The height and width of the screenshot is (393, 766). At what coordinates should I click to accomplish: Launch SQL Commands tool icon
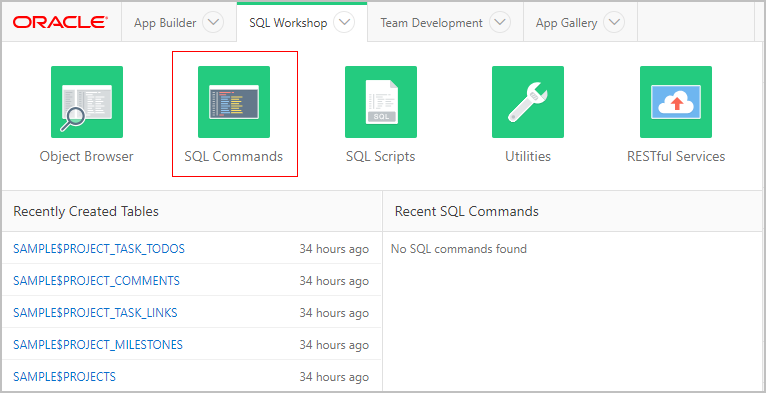pos(234,102)
